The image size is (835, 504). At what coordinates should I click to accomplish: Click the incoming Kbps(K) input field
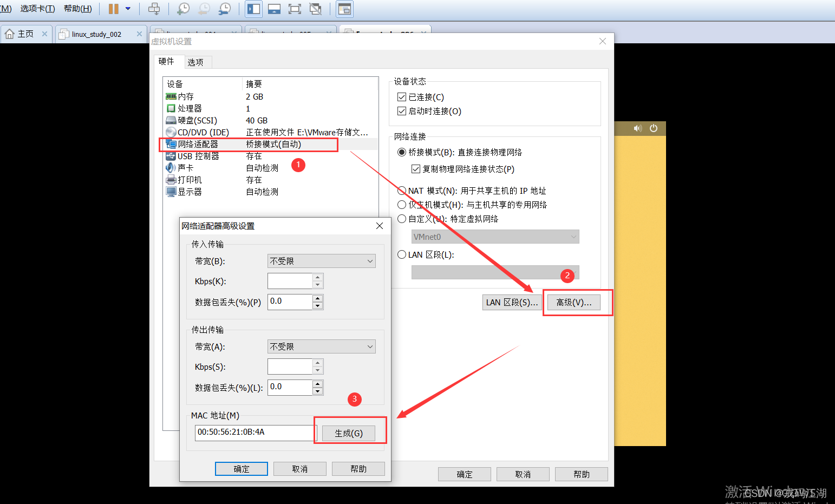click(x=290, y=281)
